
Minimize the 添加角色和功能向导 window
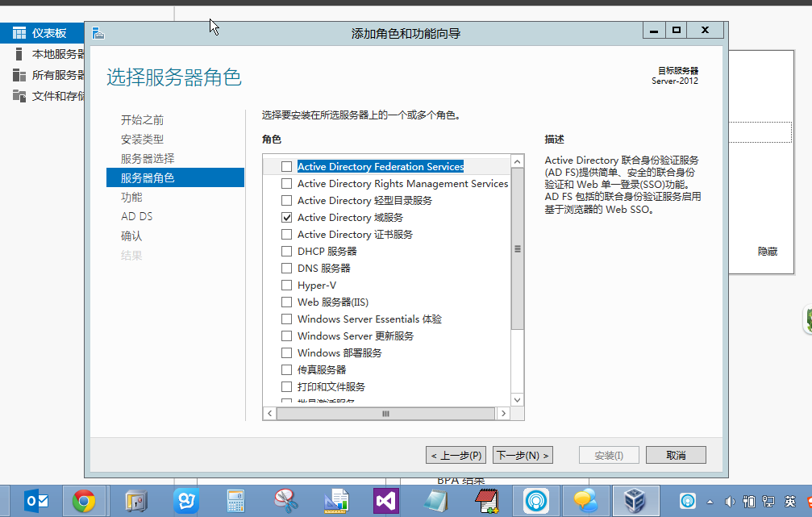click(654, 30)
